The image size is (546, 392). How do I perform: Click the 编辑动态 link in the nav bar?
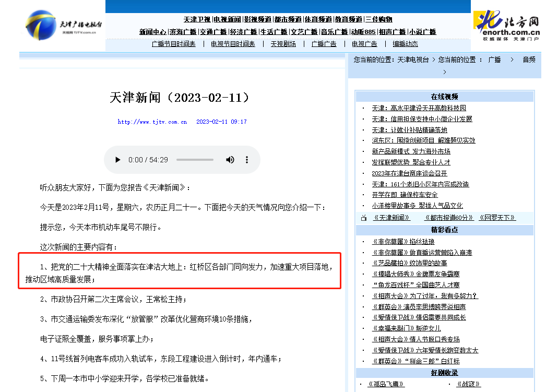click(x=405, y=44)
